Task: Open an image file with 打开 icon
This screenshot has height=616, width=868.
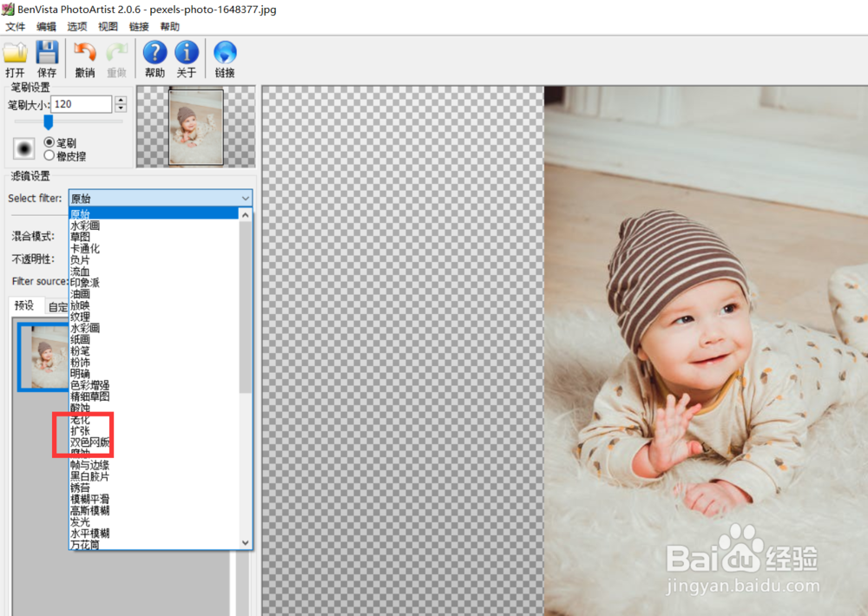Action: click(x=15, y=58)
